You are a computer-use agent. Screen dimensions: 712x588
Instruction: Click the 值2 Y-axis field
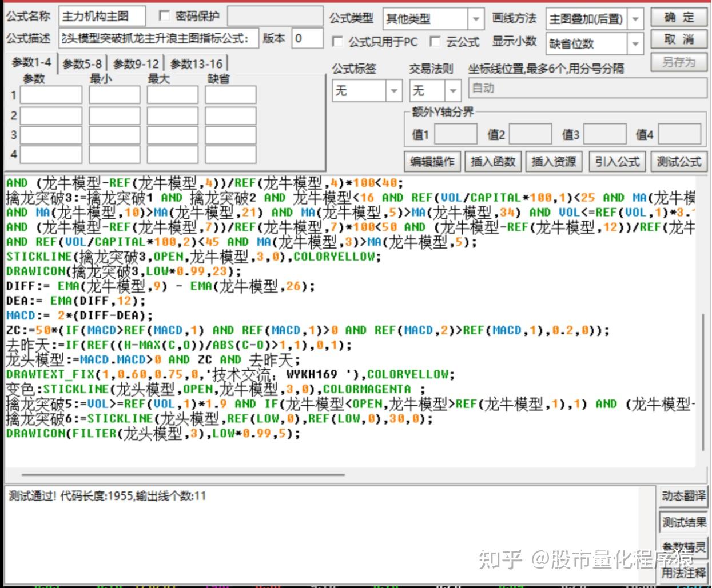(x=530, y=134)
